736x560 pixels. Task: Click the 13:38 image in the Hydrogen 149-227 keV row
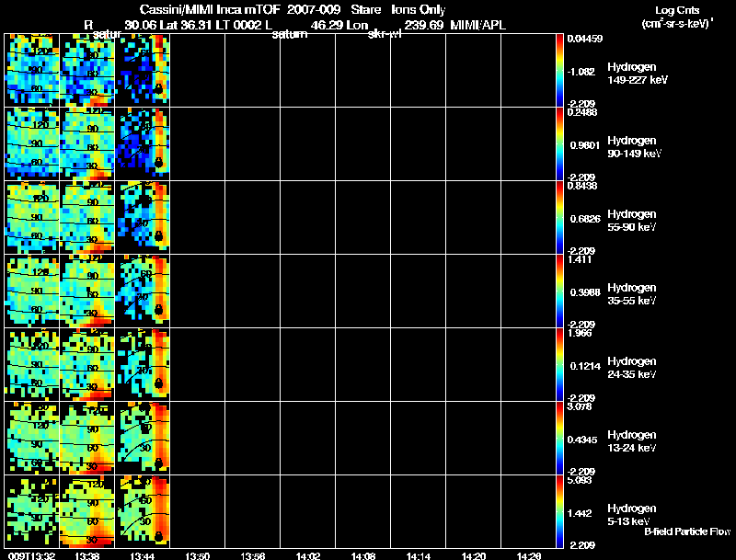(87, 71)
